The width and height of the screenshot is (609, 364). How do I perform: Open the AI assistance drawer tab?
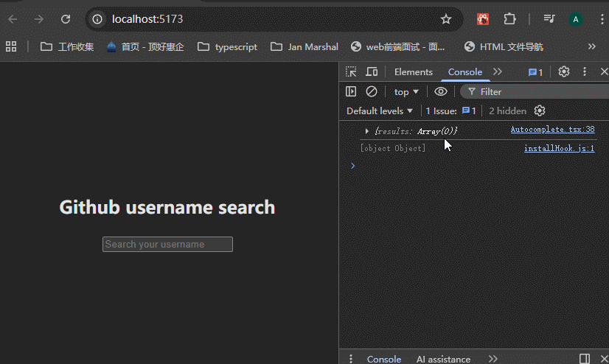point(443,359)
